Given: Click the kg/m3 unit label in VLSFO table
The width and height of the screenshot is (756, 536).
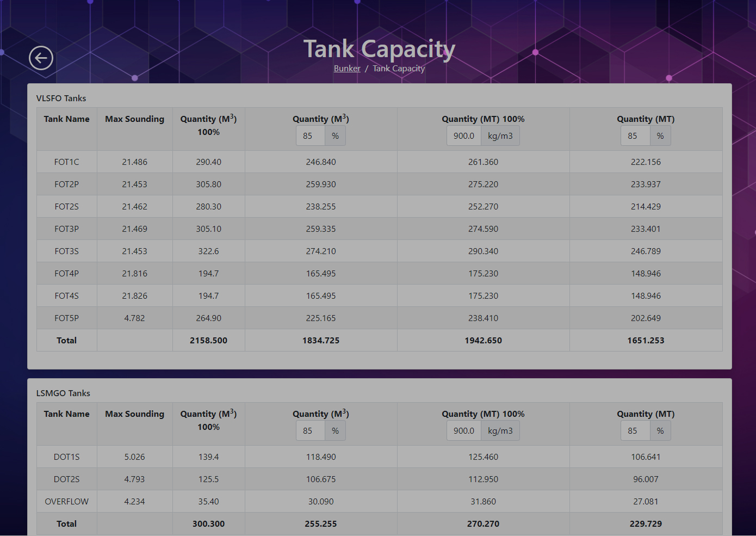Looking at the screenshot, I should pos(500,136).
